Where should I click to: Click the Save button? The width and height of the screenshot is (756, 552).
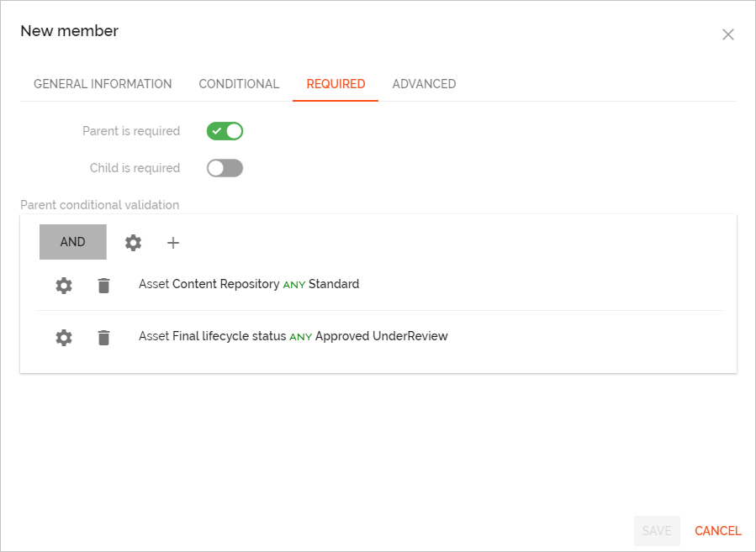coord(657,530)
